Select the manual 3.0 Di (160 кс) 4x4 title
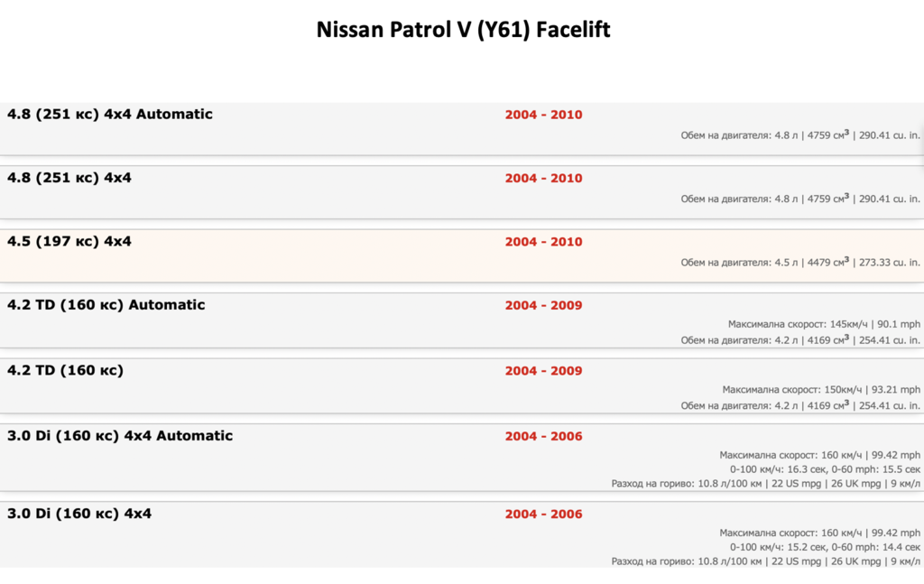Viewport: 924px width, 584px height. click(x=79, y=514)
